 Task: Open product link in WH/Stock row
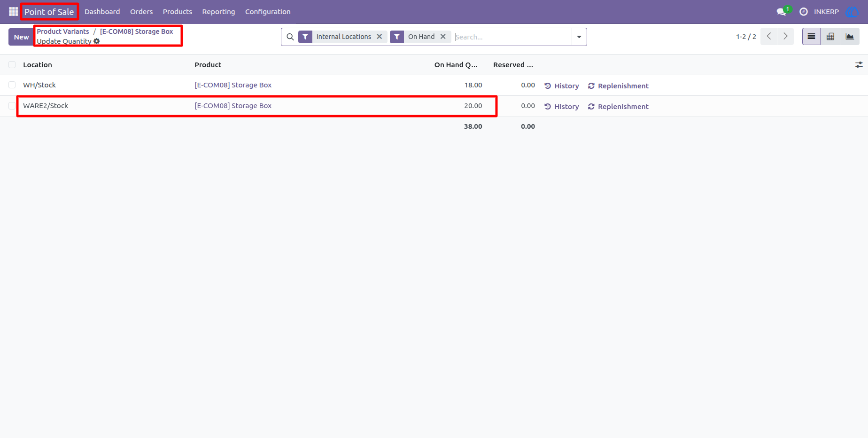233,85
